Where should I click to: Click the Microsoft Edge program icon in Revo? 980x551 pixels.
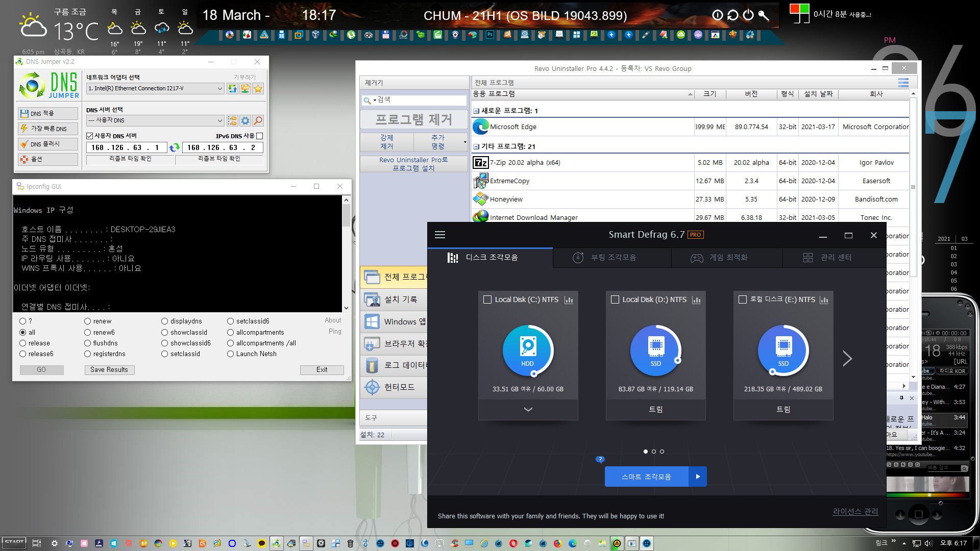click(x=480, y=127)
